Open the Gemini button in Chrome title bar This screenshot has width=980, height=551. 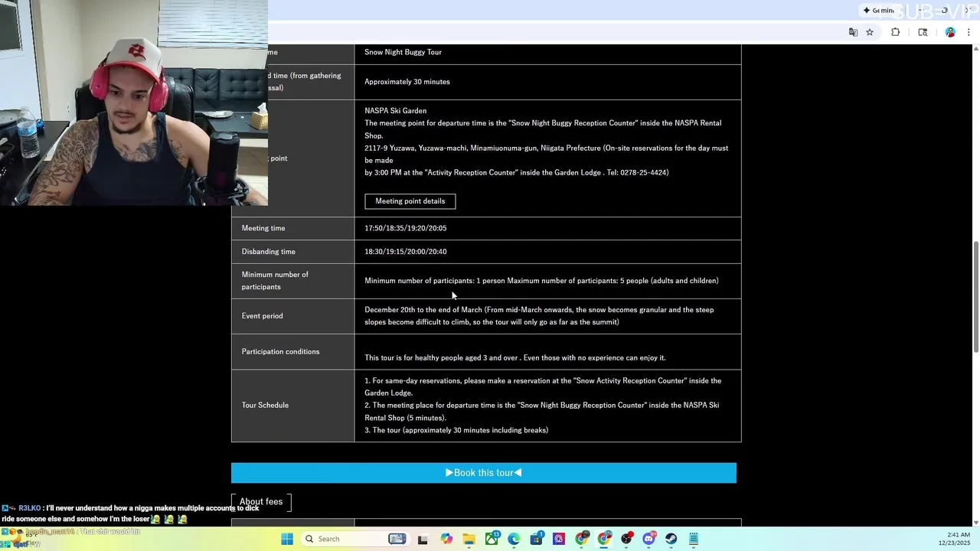click(879, 11)
